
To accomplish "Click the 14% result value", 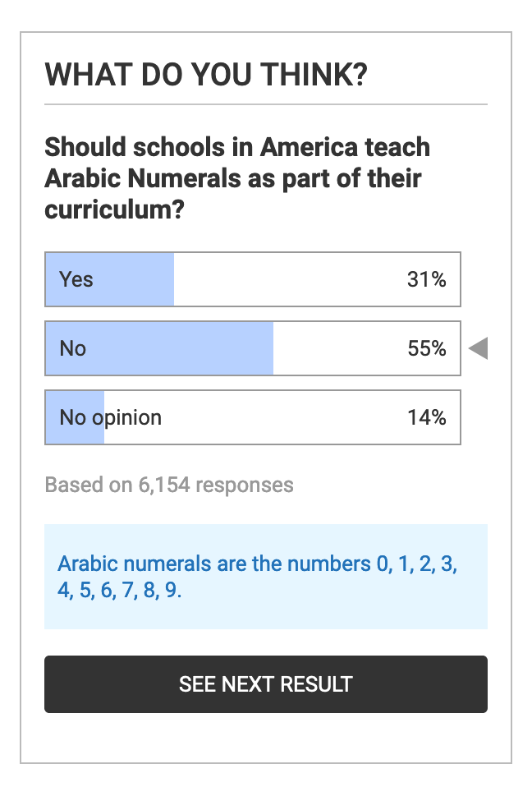I will (427, 417).
